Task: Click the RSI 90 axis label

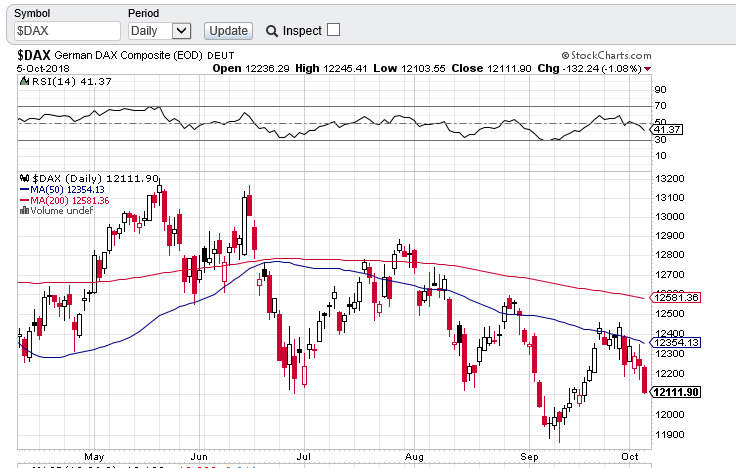Action: (661, 90)
